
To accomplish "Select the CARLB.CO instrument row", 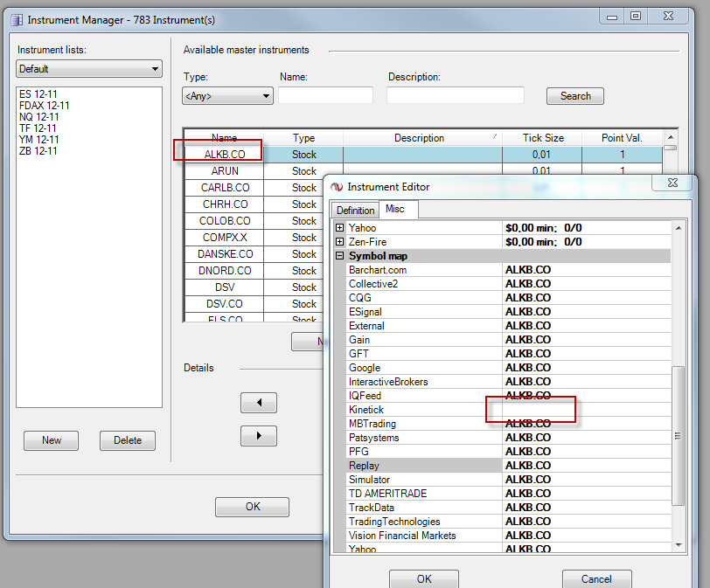I will tap(254, 188).
